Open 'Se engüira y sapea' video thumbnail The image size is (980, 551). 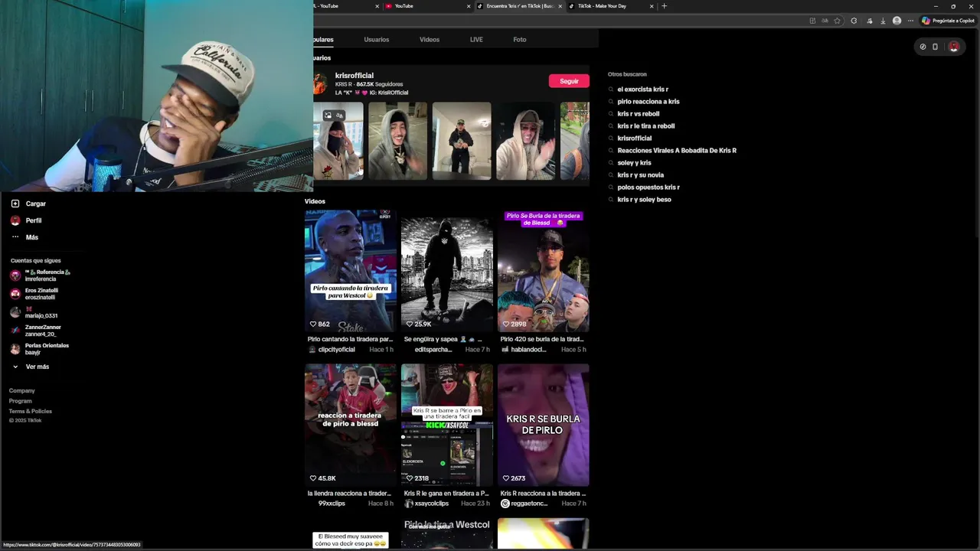[x=447, y=271]
